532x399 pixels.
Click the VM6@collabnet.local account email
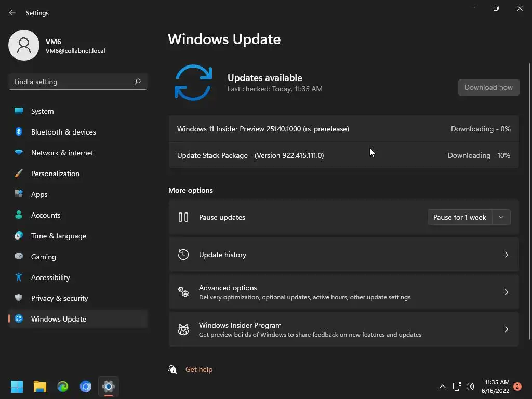tap(75, 51)
